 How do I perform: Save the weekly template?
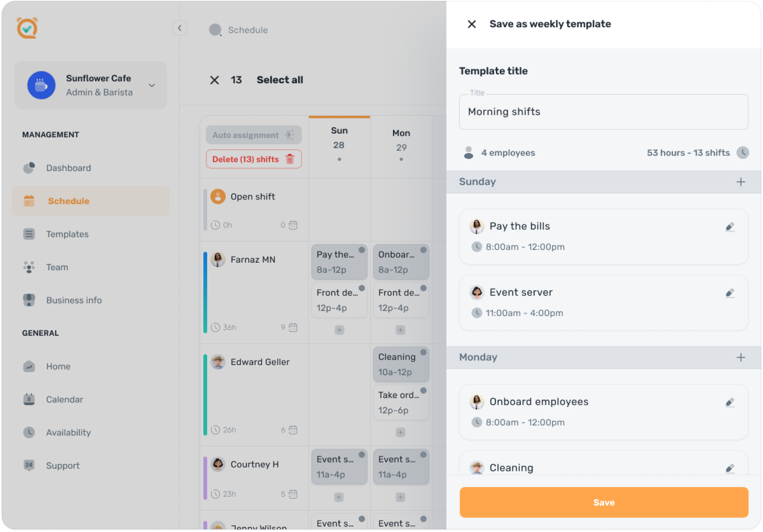point(603,502)
